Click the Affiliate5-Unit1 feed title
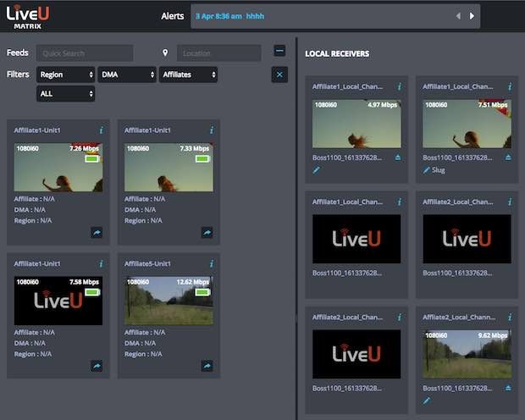525x420 pixels. point(147,264)
